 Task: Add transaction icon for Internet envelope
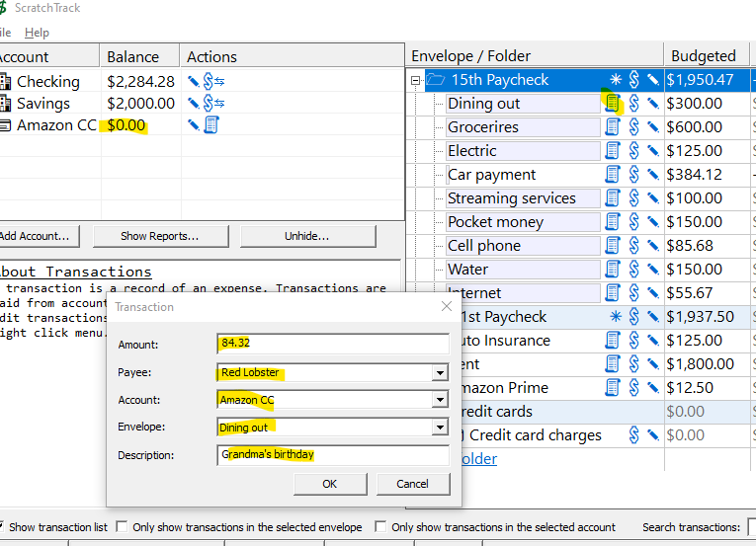coord(613,292)
